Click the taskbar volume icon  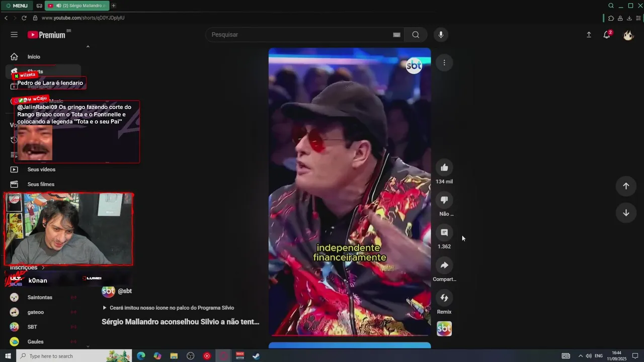[x=589, y=356]
